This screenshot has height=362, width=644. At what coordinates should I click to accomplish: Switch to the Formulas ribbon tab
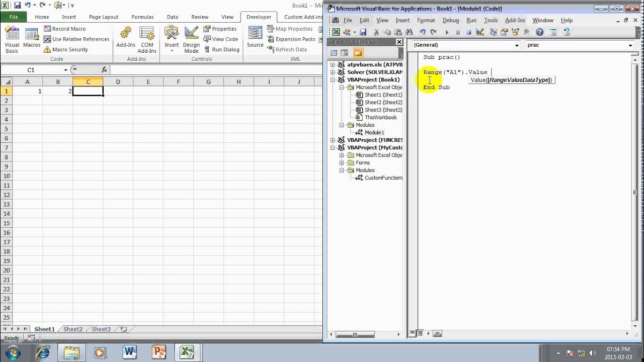(142, 17)
